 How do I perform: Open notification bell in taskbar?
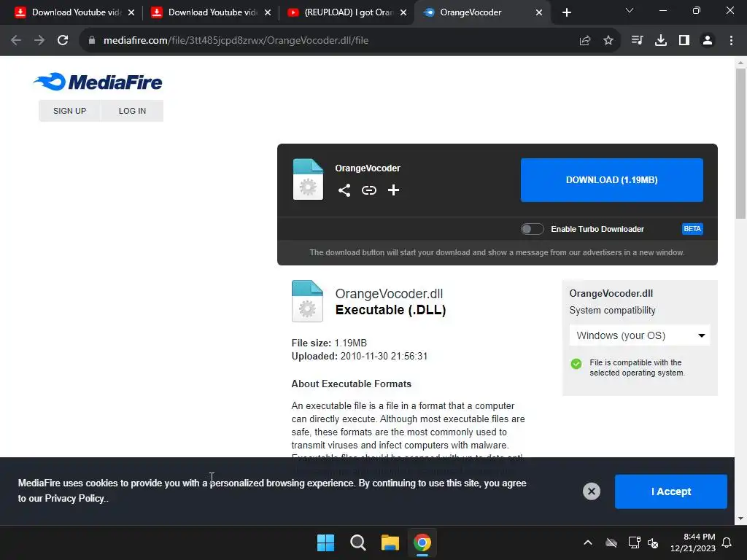(727, 542)
